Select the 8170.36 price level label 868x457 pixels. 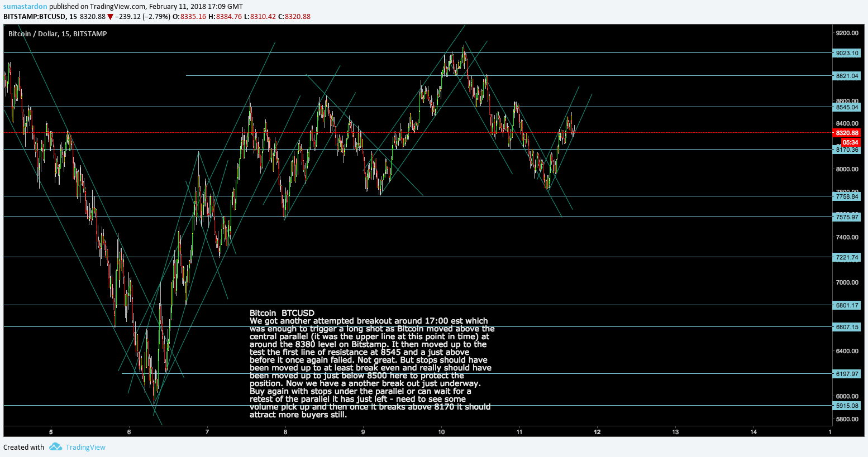pos(847,150)
